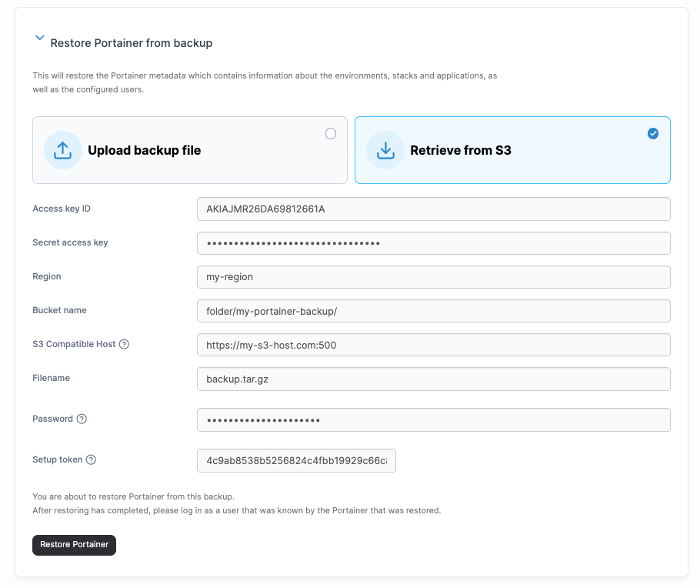Screen dimensions: 700x588
Task: Click the 'S3 Compatible Host' label text
Action: click(74, 344)
